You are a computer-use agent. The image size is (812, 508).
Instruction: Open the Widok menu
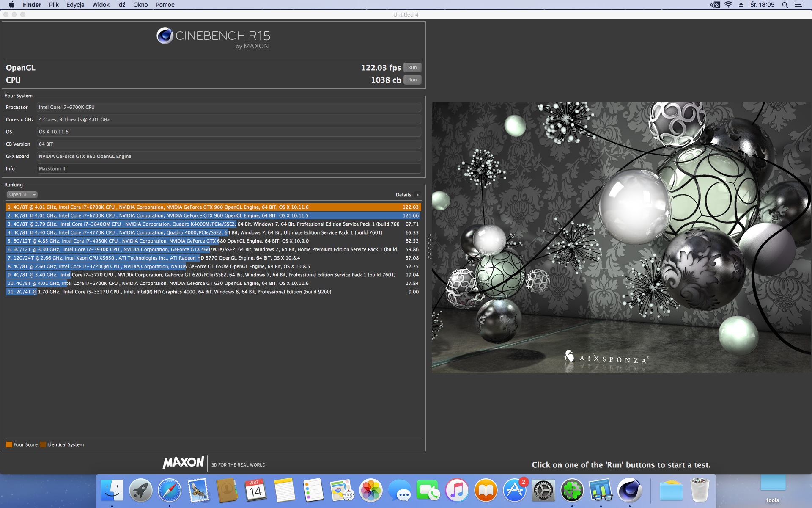tap(101, 5)
